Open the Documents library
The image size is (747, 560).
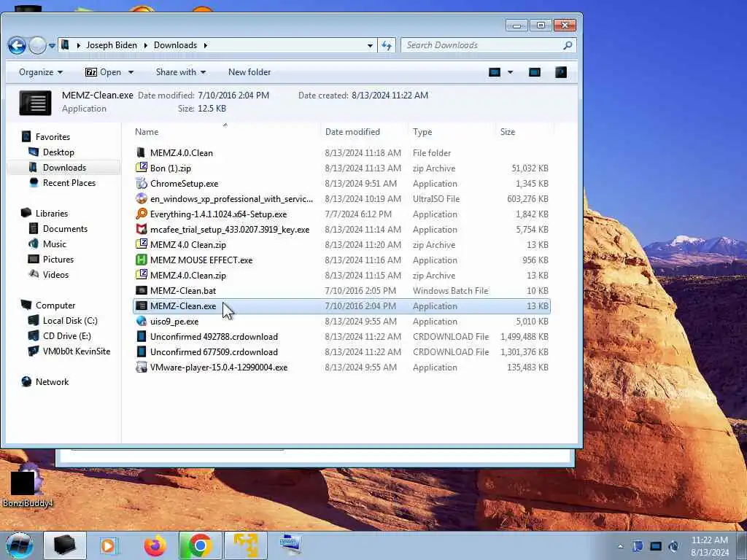coord(65,228)
